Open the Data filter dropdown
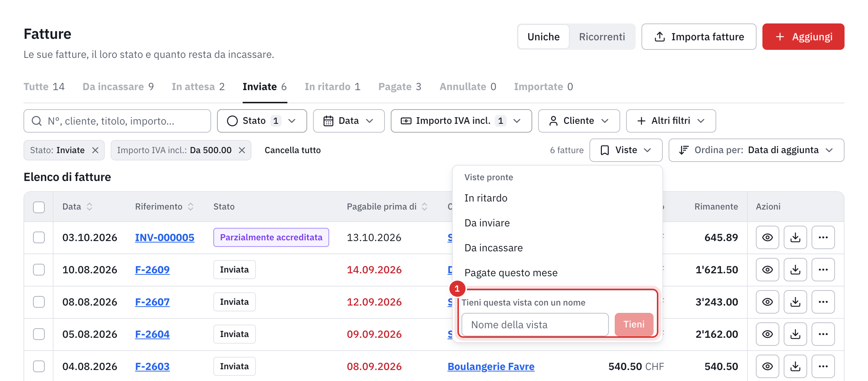The image size is (868, 381). tap(349, 121)
